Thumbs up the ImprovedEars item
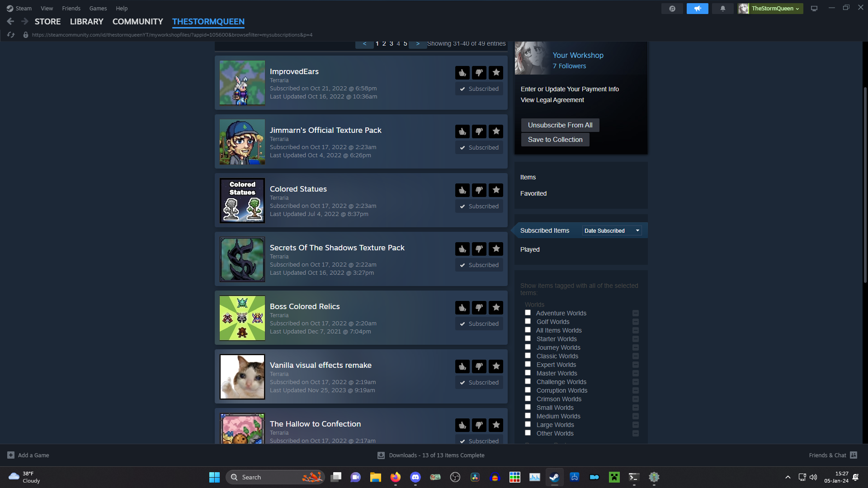This screenshot has height=488, width=868. click(x=462, y=73)
